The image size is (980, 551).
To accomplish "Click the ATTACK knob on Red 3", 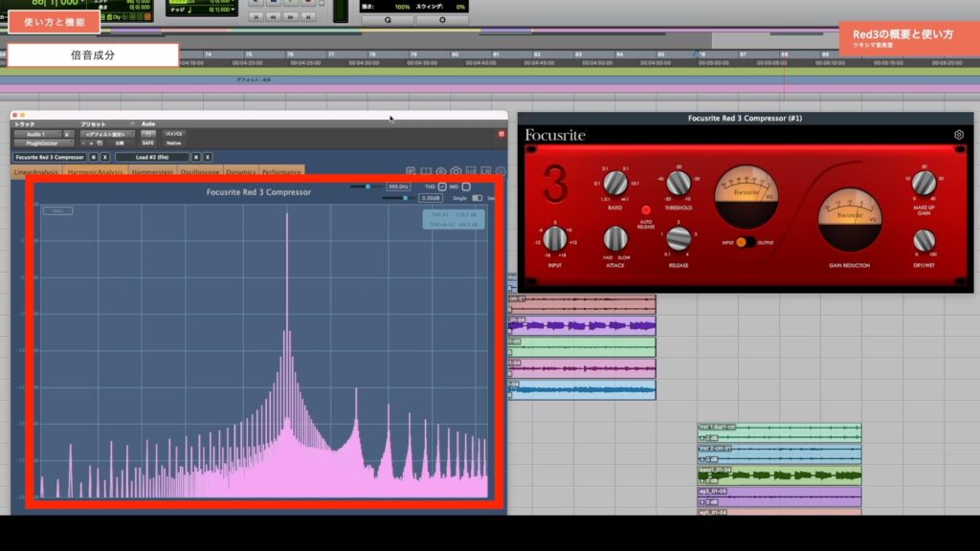I will [615, 238].
